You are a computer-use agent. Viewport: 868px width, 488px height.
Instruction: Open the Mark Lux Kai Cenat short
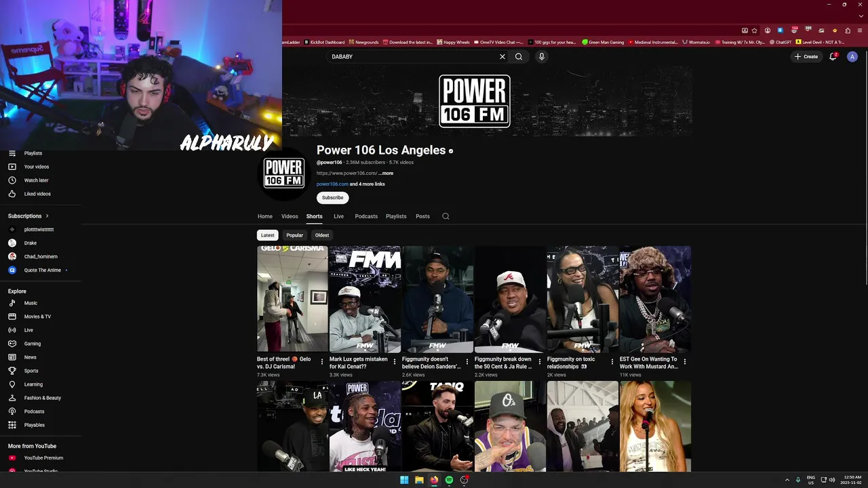pyautogui.click(x=365, y=299)
